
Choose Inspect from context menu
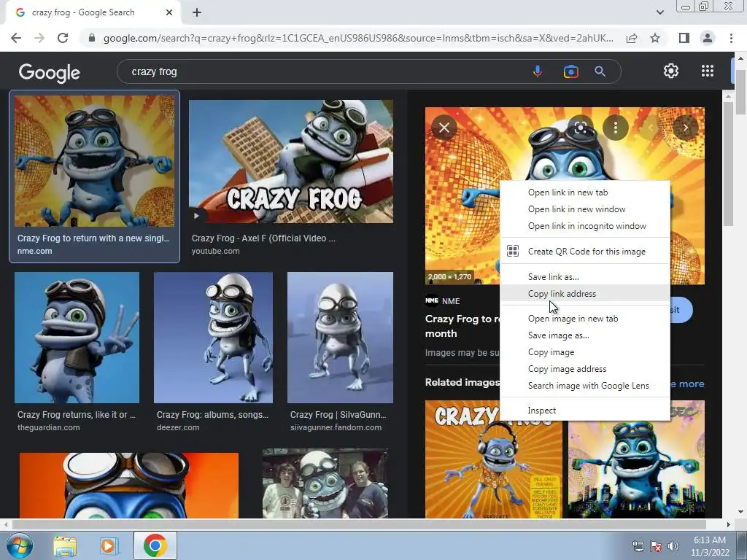pos(585,410)
